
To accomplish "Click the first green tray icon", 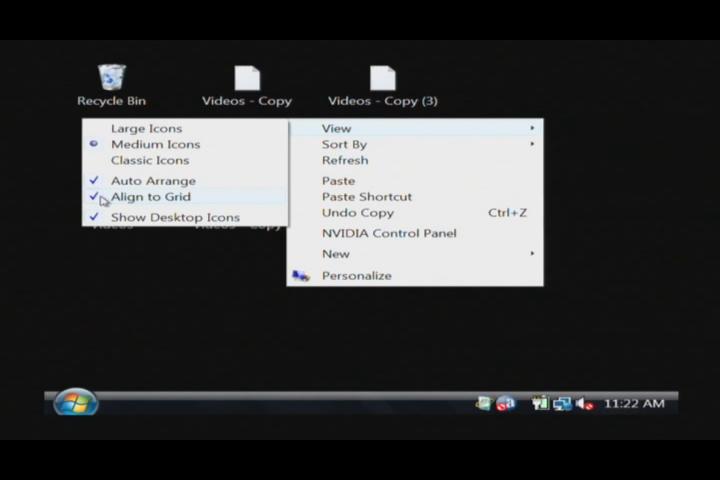I will (x=484, y=404).
